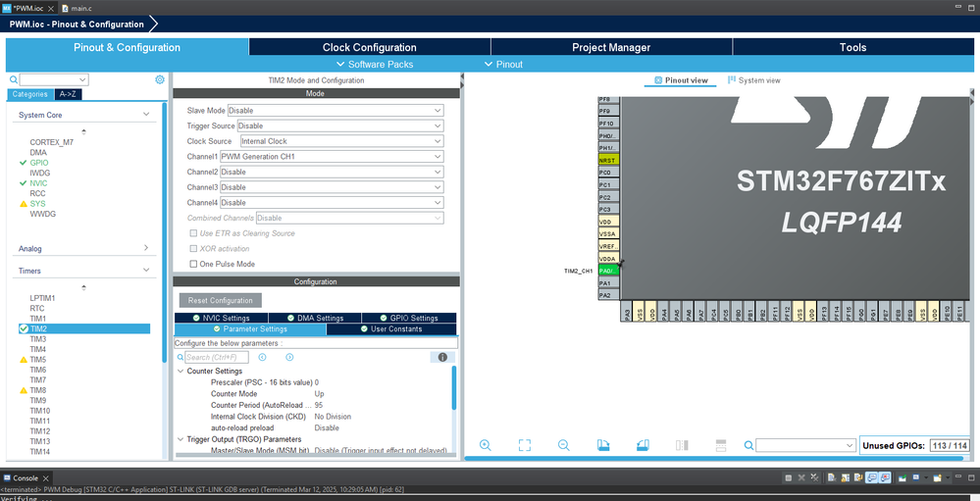Open the pin search combo box
The height and width of the screenshot is (501, 980).
pyautogui.click(x=805, y=445)
